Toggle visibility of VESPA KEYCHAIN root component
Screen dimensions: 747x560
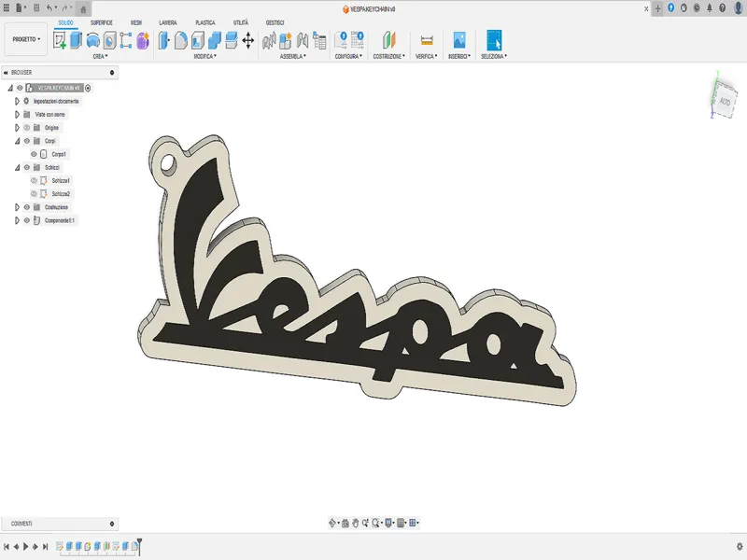[x=20, y=88]
